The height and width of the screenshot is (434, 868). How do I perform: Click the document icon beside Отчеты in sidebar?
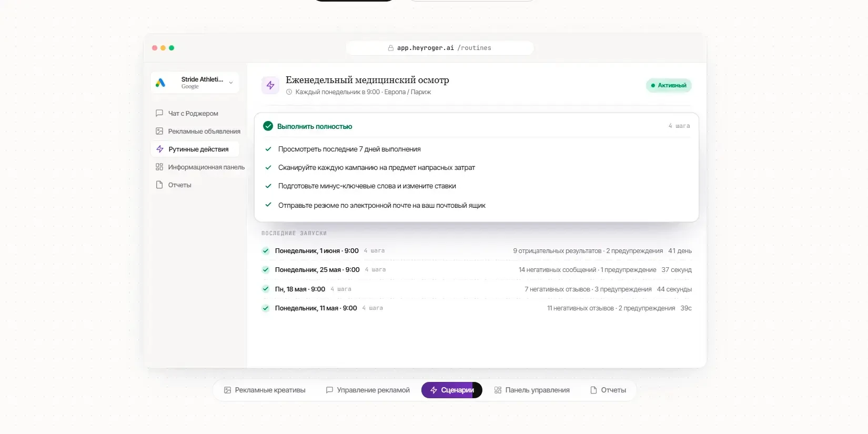[x=159, y=185]
